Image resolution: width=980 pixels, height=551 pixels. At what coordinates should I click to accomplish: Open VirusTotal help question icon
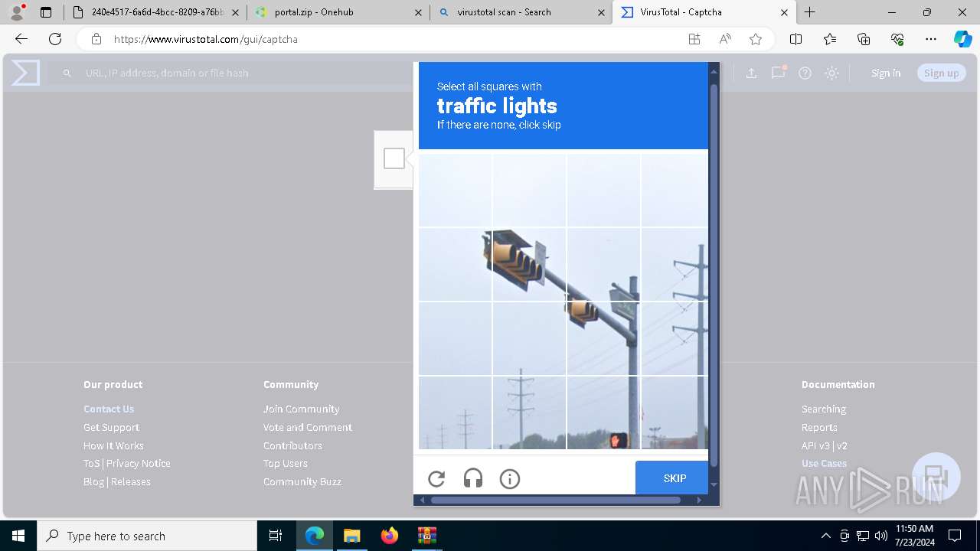click(805, 73)
